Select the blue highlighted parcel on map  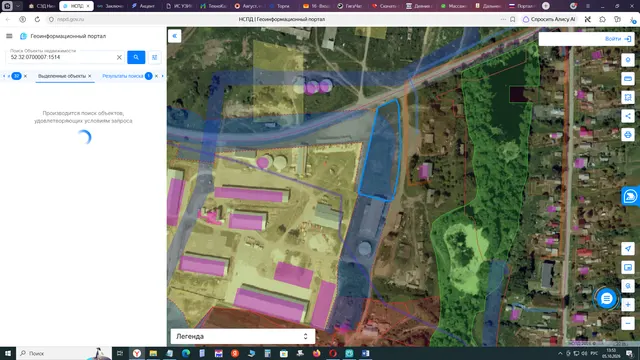click(380, 154)
